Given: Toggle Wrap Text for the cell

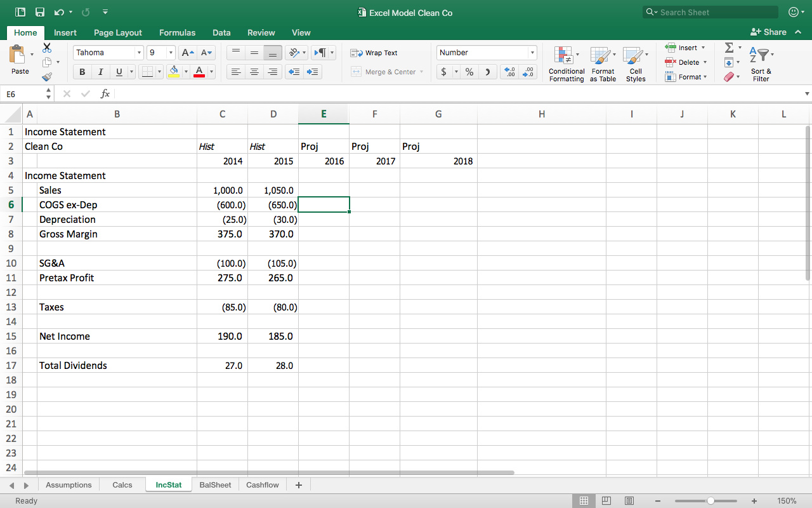Looking at the screenshot, I should [374, 53].
